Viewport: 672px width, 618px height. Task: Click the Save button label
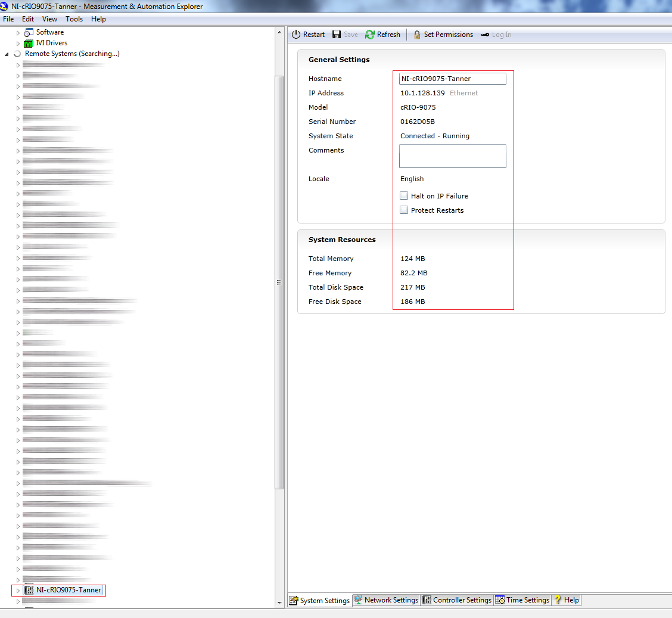click(x=350, y=35)
